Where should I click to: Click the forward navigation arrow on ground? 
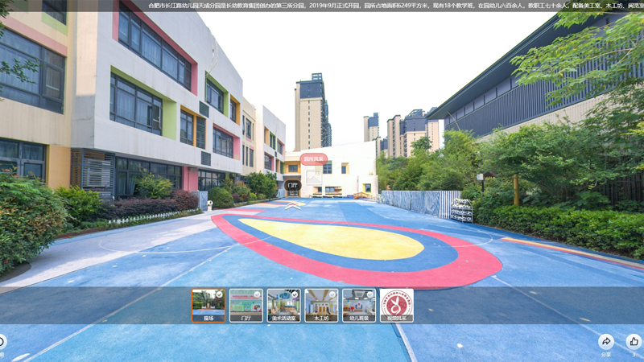click(294, 206)
